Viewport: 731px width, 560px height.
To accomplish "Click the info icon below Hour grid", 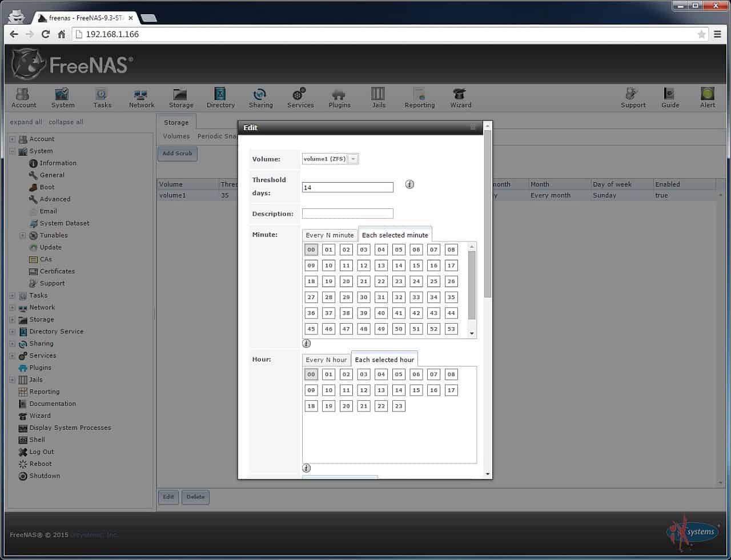I will tap(307, 468).
